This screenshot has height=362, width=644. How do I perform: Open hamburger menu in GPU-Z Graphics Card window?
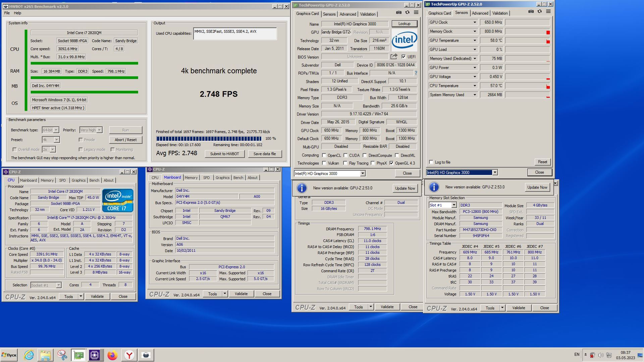click(416, 12)
